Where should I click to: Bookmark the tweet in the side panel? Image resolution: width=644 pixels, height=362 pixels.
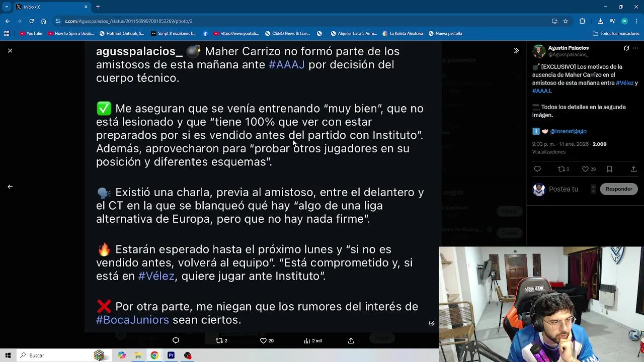pos(609,169)
